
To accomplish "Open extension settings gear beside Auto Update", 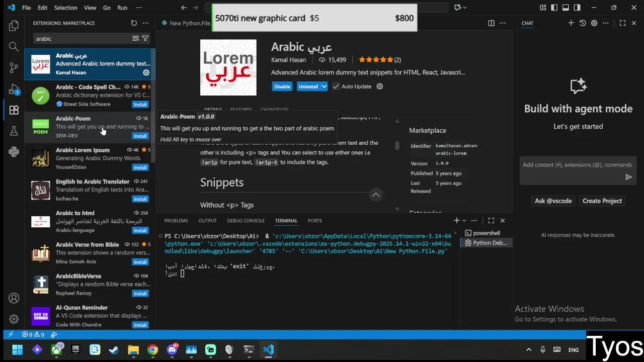I will (x=380, y=86).
